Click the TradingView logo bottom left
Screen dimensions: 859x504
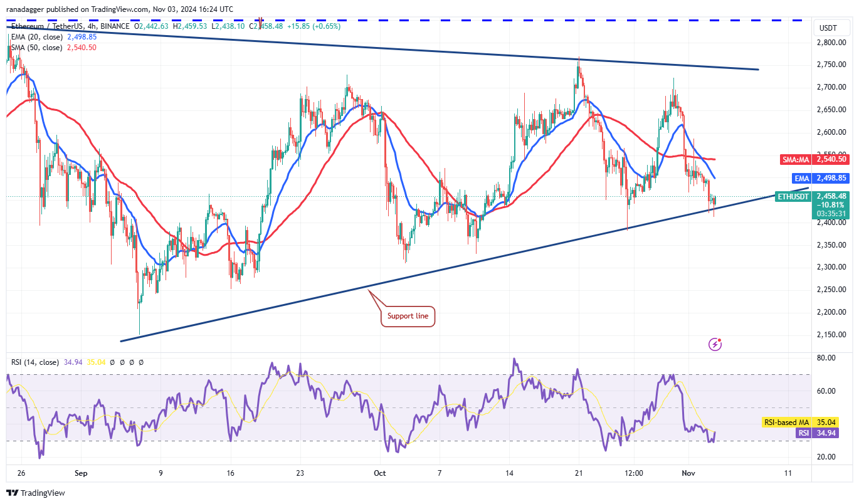tap(28, 493)
